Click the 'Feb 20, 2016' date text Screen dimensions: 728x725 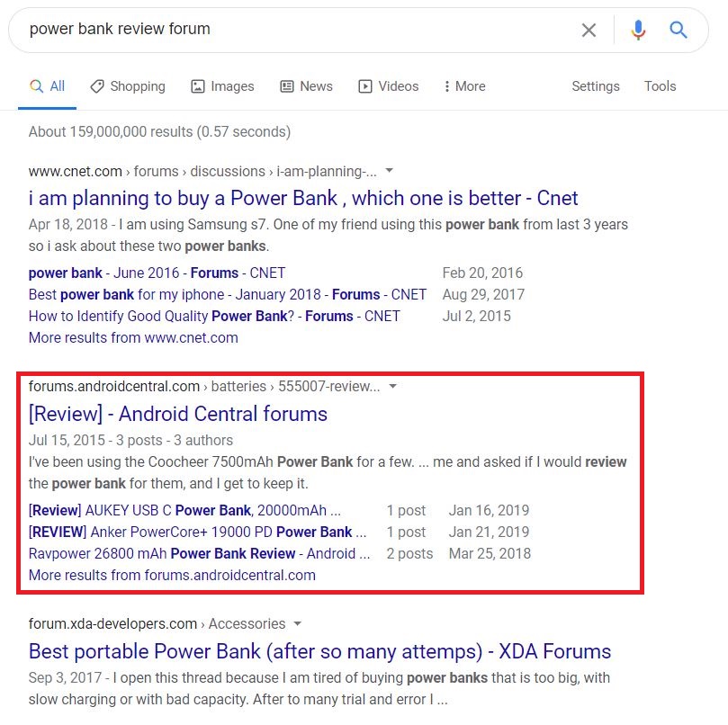coord(482,273)
